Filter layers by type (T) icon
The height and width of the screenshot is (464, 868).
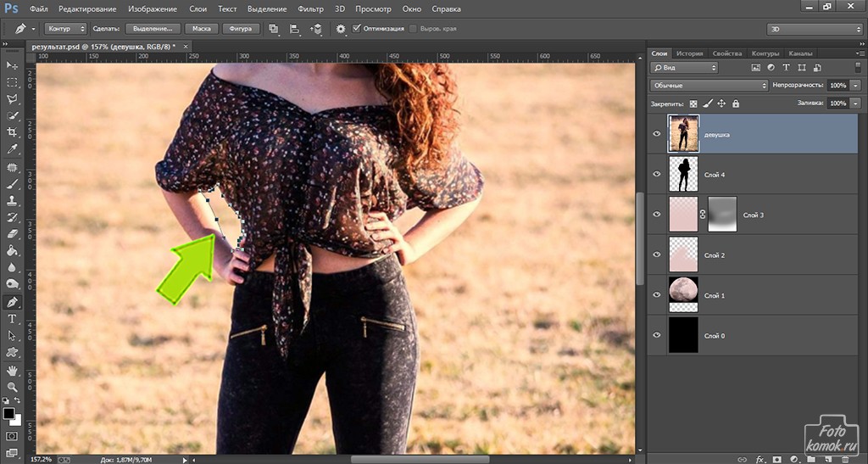787,68
